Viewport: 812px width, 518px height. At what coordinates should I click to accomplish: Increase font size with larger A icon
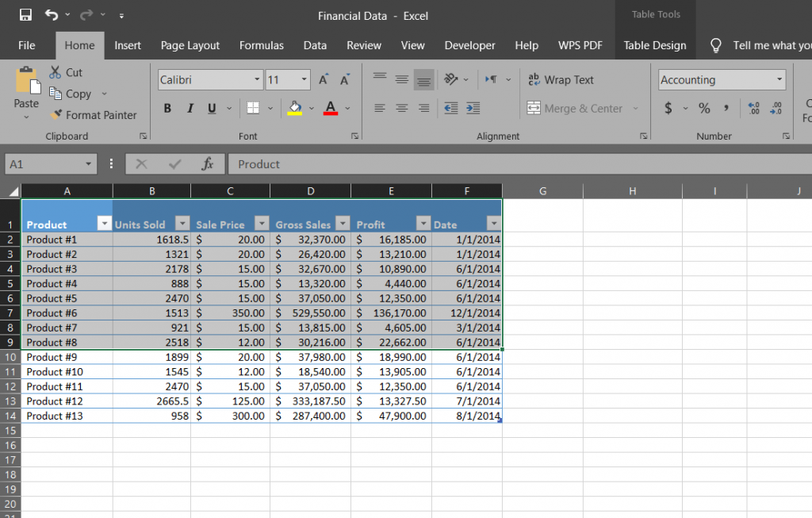(324, 80)
